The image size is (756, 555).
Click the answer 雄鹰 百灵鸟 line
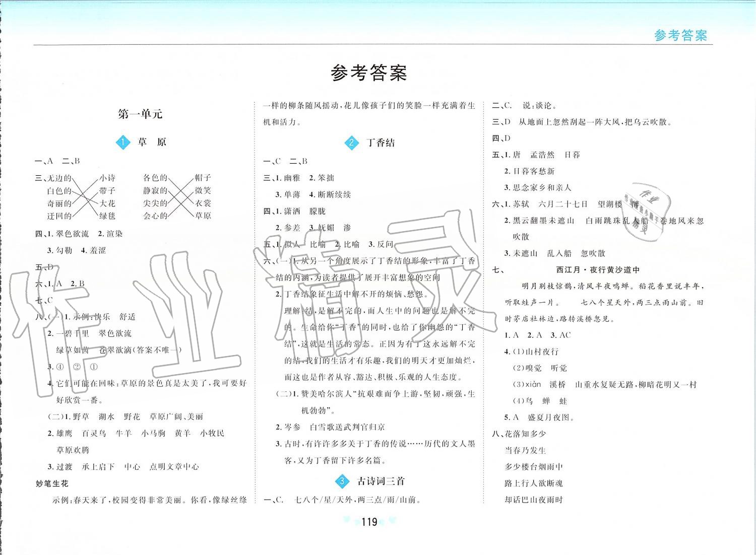tap(136, 433)
